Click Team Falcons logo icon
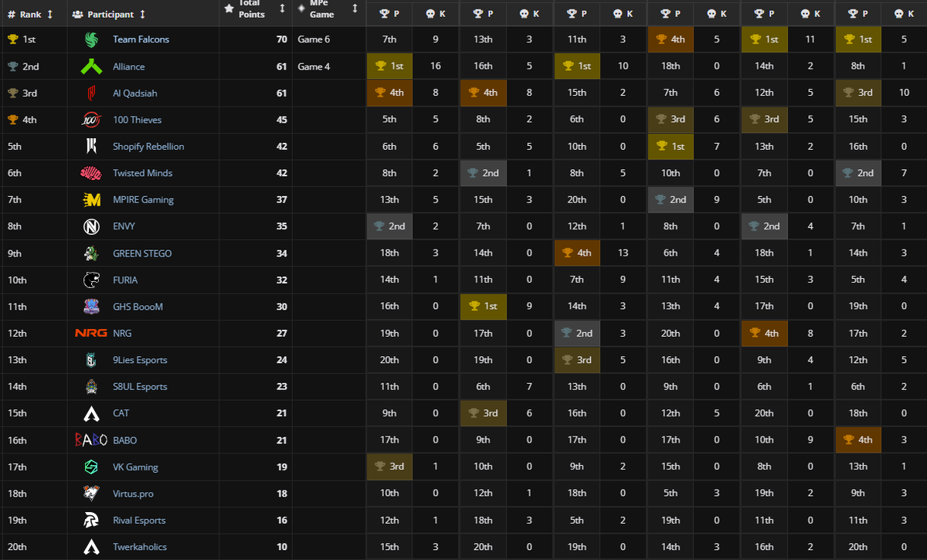 (91, 39)
